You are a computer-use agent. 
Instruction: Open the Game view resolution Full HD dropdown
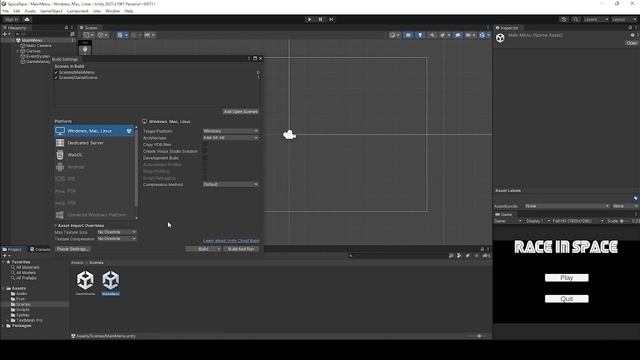pyautogui.click(x=578, y=221)
